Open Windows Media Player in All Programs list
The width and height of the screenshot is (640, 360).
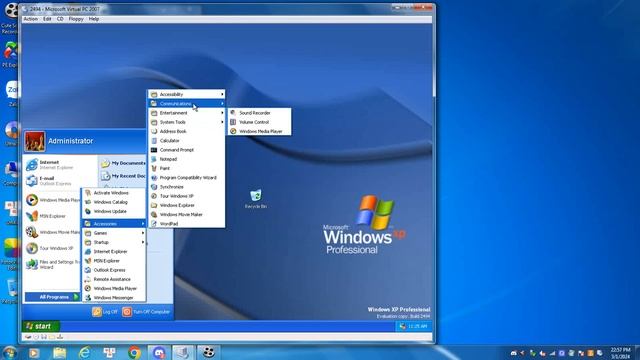(x=114, y=289)
